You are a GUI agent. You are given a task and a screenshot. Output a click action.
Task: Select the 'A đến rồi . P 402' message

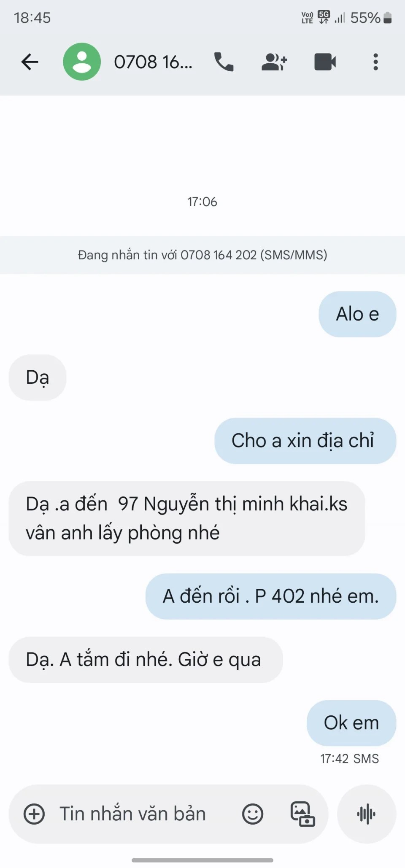point(271,596)
